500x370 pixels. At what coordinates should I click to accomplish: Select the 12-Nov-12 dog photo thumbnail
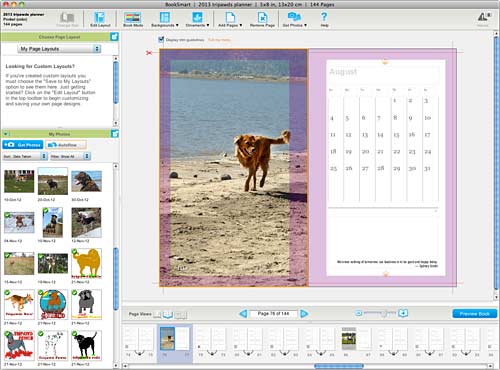86,222
